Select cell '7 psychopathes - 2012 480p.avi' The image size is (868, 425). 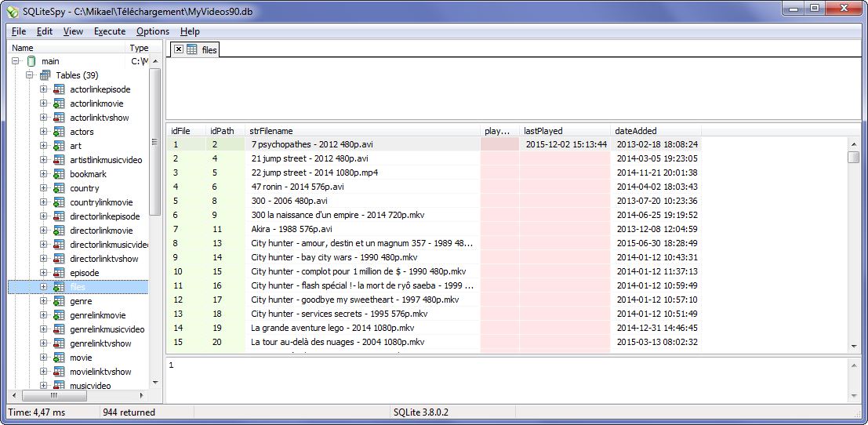[362, 144]
